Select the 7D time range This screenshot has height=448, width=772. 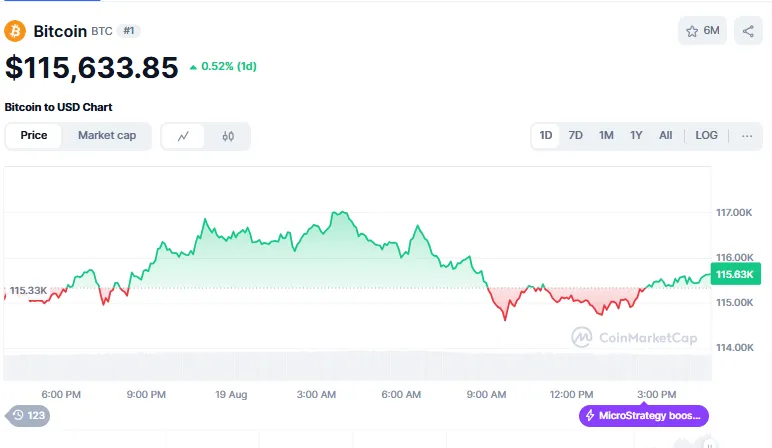(576, 136)
